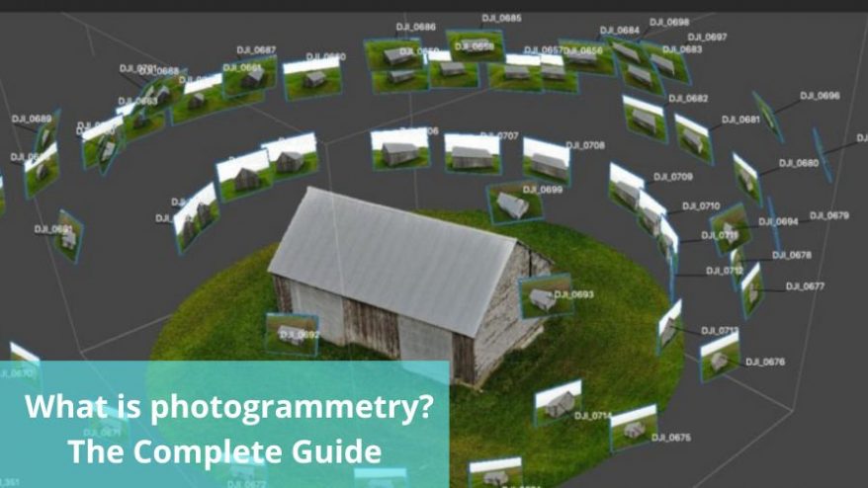Click the DJI_0713 label
The height and width of the screenshot is (488, 868).
coord(720,330)
